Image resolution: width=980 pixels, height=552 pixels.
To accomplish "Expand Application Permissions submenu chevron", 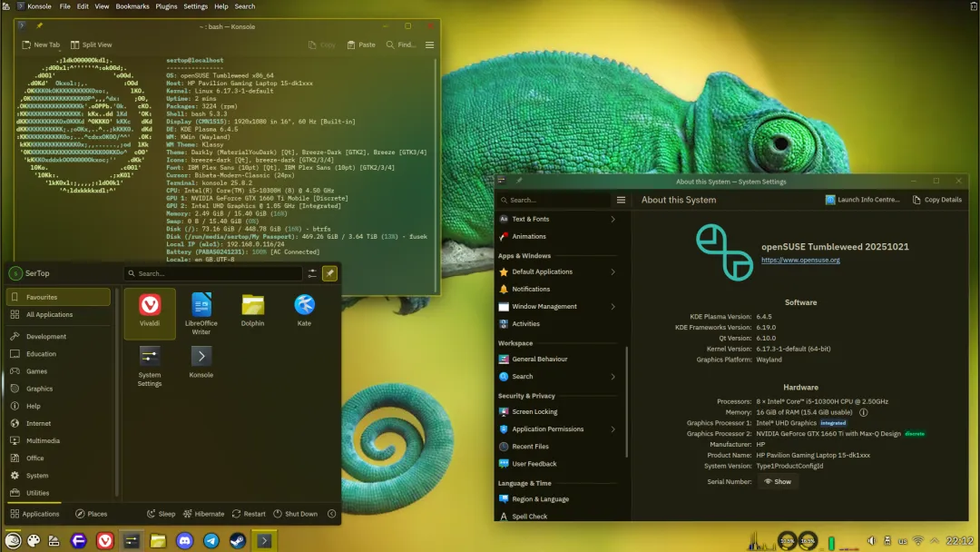I will [613, 429].
